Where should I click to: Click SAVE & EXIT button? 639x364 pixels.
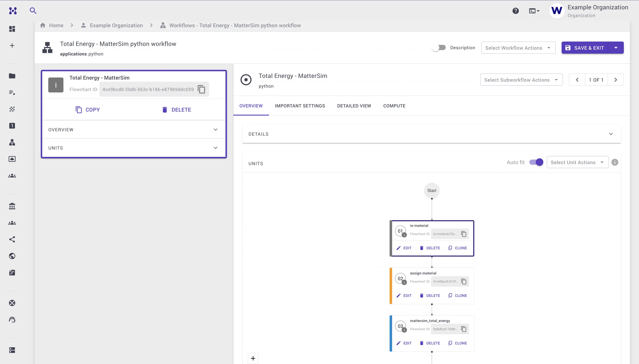coord(585,48)
